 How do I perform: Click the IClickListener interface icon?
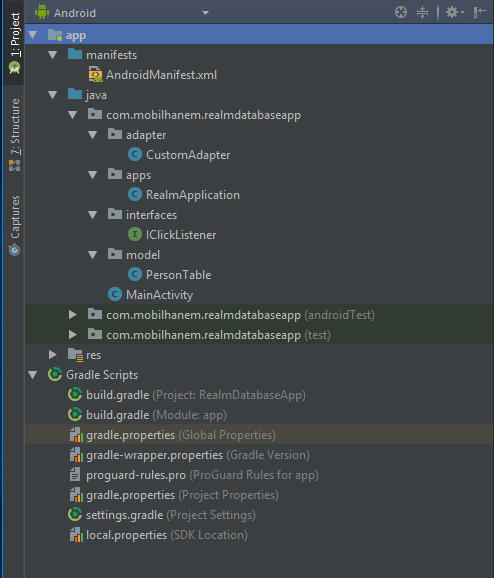(135, 234)
